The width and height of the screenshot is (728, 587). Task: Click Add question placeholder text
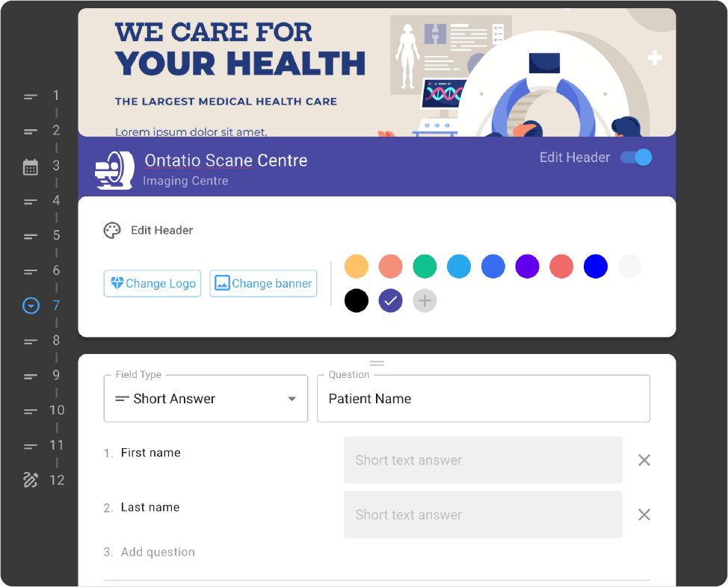pos(158,552)
